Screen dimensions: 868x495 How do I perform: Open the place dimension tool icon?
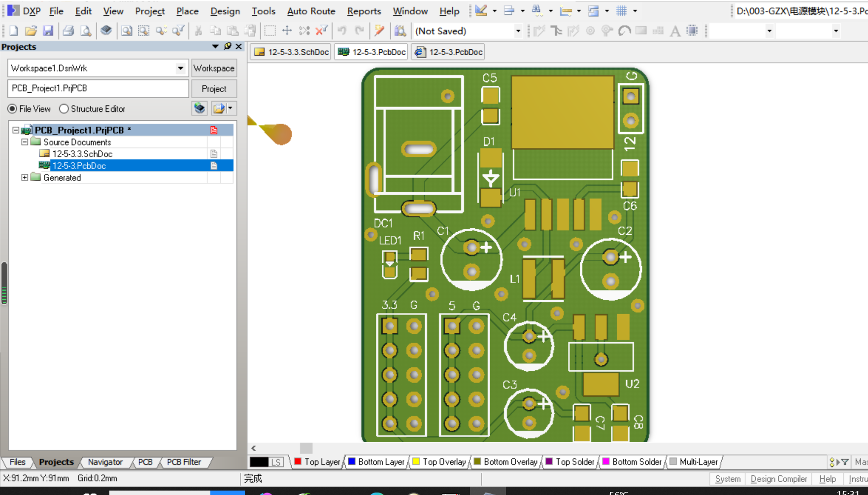pos(566,10)
